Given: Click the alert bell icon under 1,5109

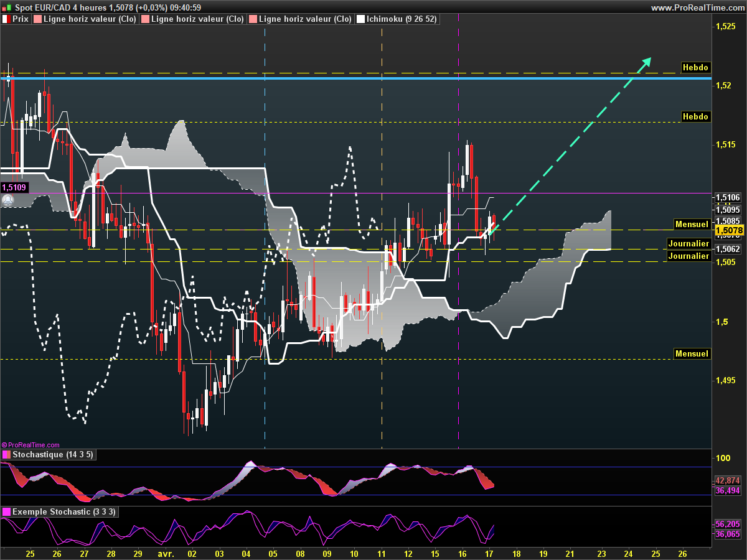Looking at the screenshot, I should (x=7, y=200).
